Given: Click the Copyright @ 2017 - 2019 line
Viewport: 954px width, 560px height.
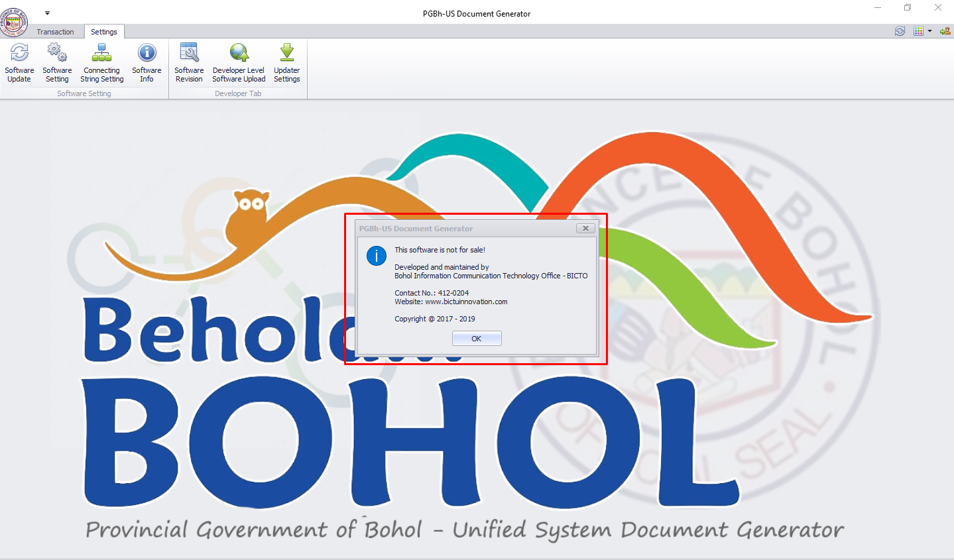Looking at the screenshot, I should click(x=435, y=319).
